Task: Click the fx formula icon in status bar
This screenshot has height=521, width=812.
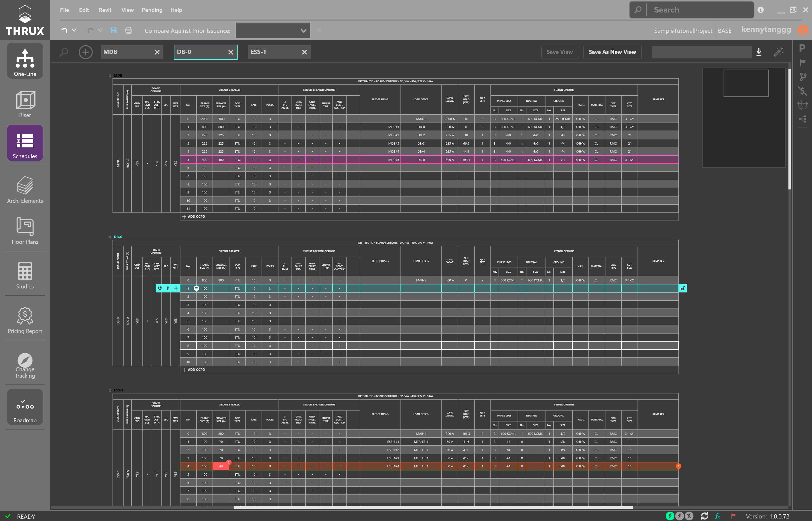Action: [x=717, y=516]
